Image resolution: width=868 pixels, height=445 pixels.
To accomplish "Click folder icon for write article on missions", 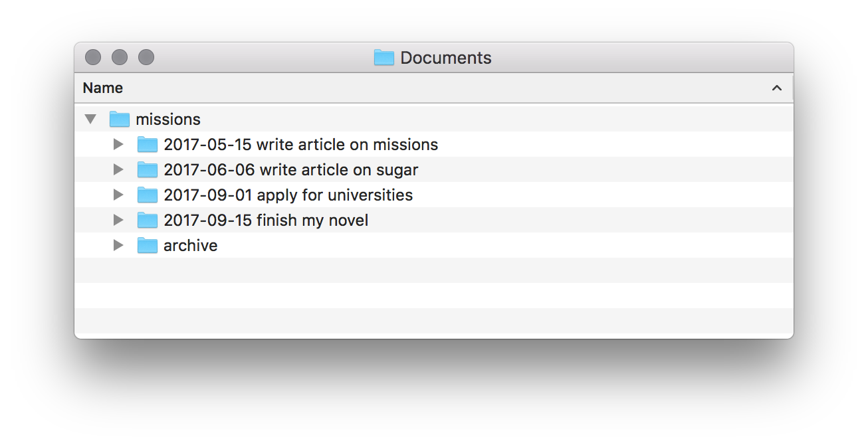I will (x=147, y=145).
